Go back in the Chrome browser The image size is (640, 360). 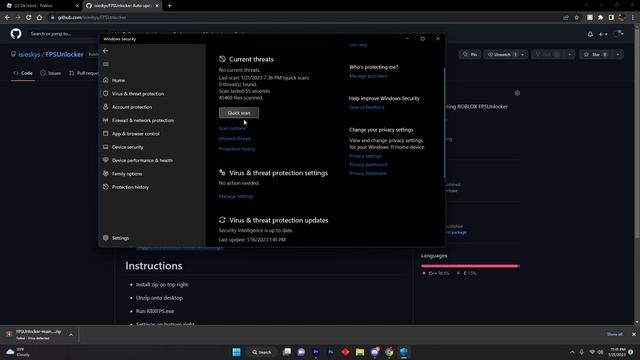[x=7, y=18]
